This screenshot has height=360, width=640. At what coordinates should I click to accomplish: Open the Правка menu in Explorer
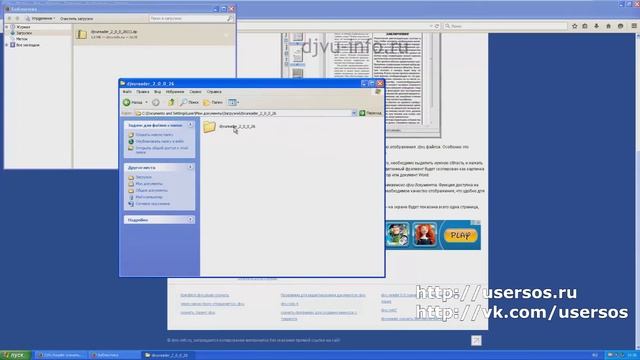tap(142, 92)
